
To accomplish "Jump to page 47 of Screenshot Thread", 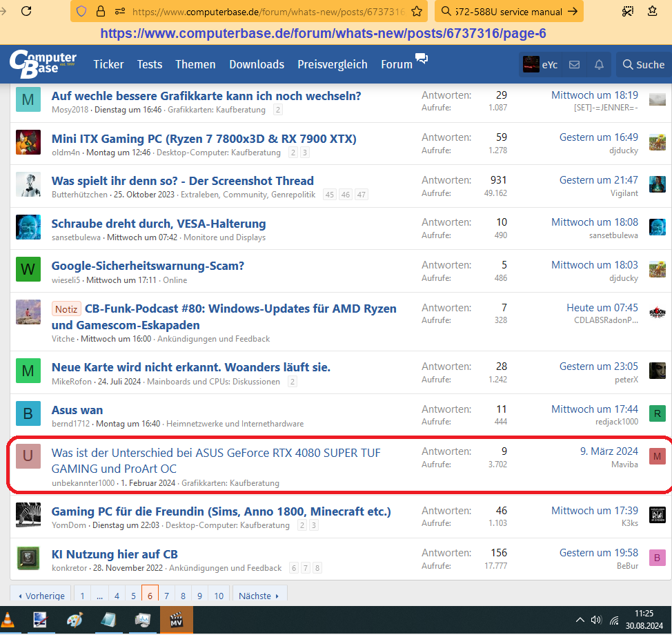I will click(362, 195).
